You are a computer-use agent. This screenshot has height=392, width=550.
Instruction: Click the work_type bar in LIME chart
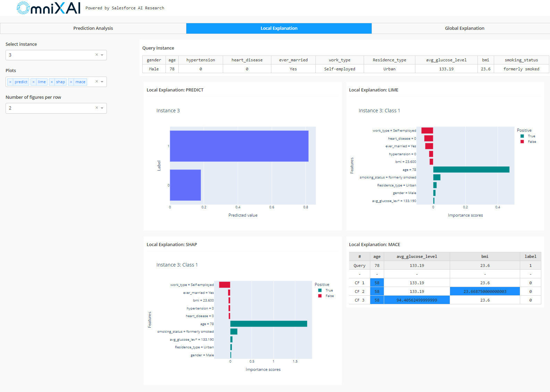coord(427,131)
